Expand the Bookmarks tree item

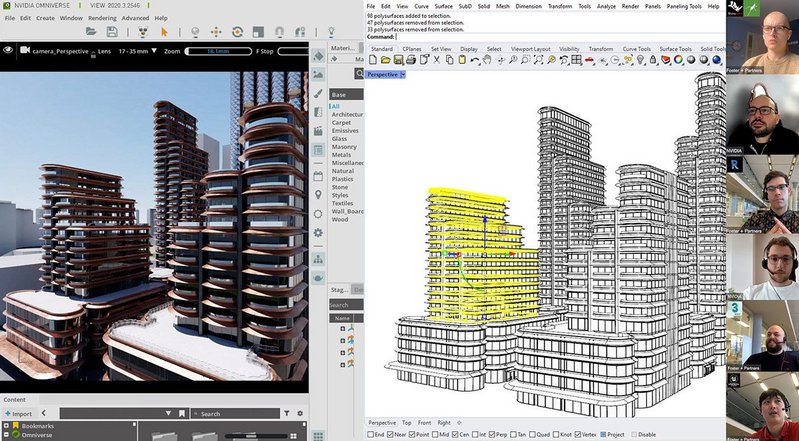click(6, 426)
